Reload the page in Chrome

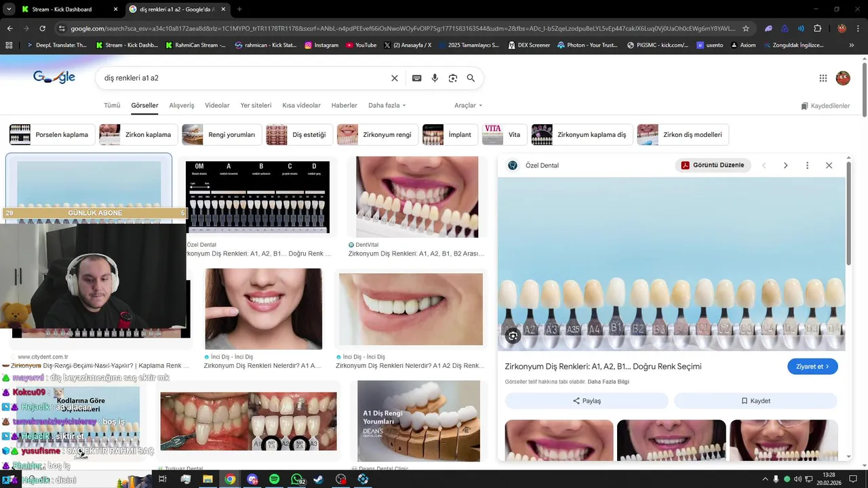[42, 28]
